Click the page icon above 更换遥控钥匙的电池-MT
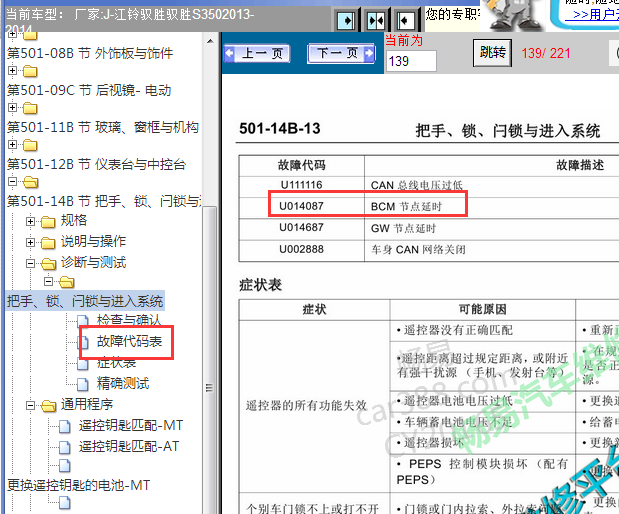The width and height of the screenshot is (619, 514). point(64,466)
